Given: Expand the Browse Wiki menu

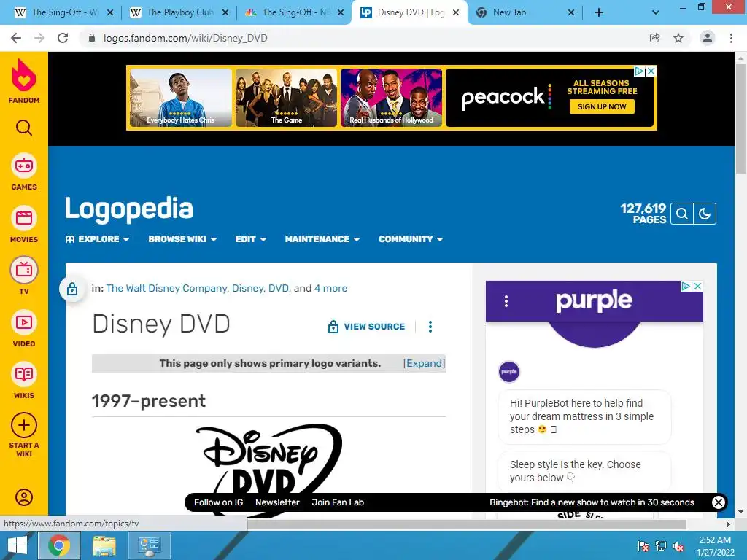Looking at the screenshot, I should tap(182, 239).
